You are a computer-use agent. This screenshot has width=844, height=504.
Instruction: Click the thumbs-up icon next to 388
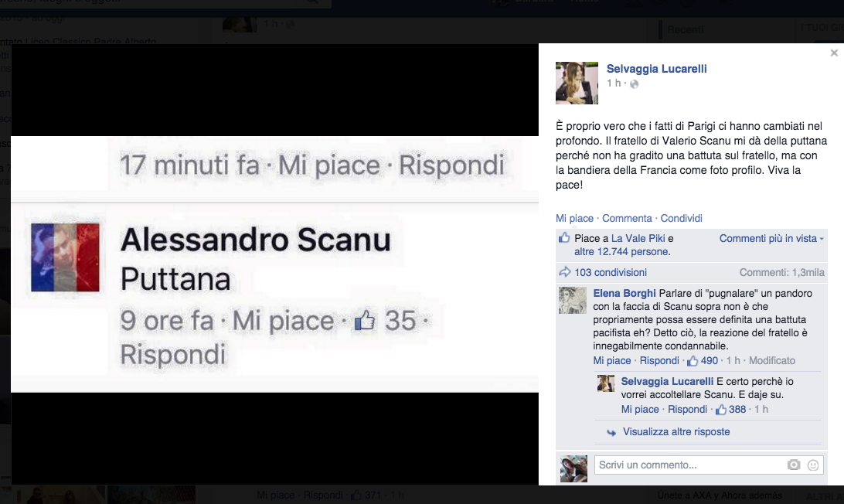[x=721, y=410]
